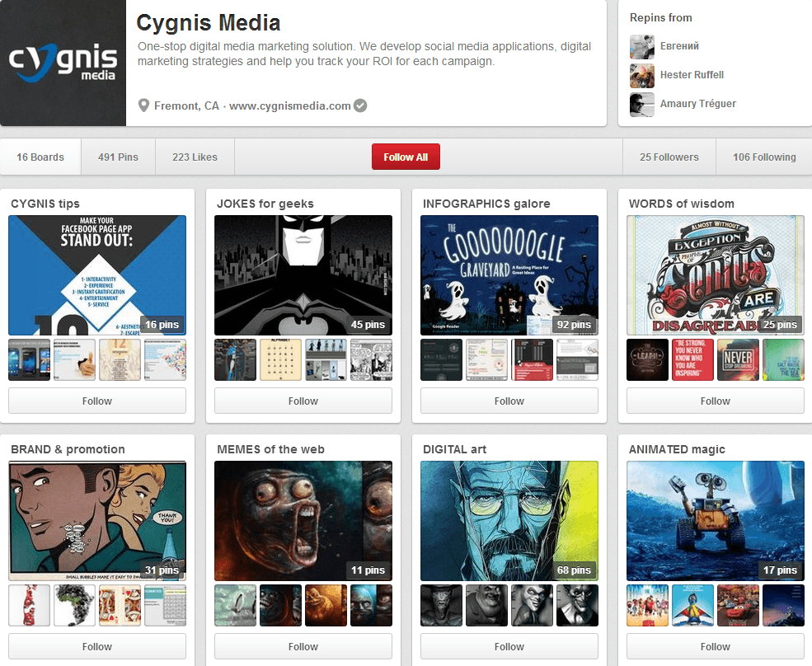The height and width of the screenshot is (666, 812).
Task: Open the smartphones thumbnail in CYGNIS tips
Action: pyautogui.click(x=29, y=360)
